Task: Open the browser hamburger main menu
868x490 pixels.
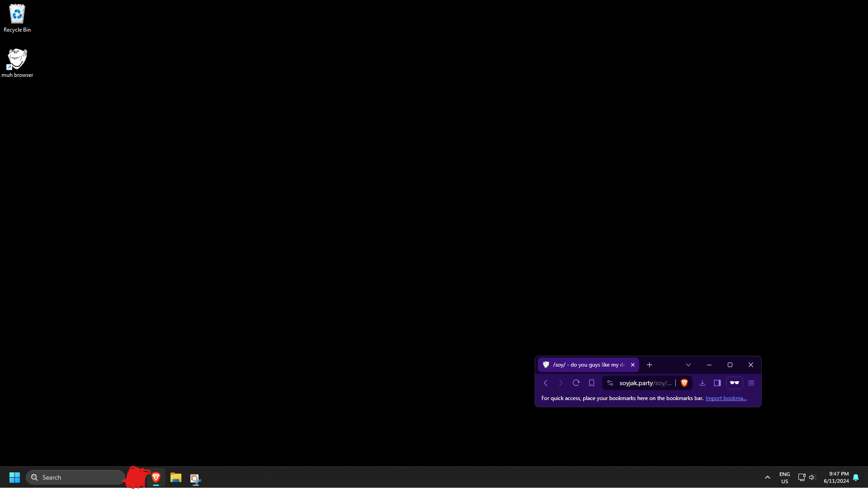Action: [x=751, y=383]
